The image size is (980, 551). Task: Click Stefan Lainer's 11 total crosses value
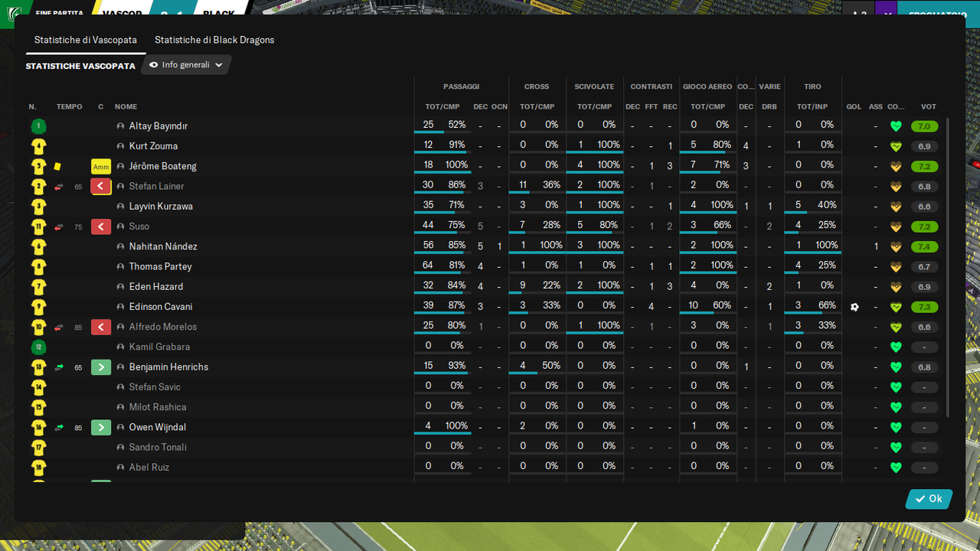(523, 185)
